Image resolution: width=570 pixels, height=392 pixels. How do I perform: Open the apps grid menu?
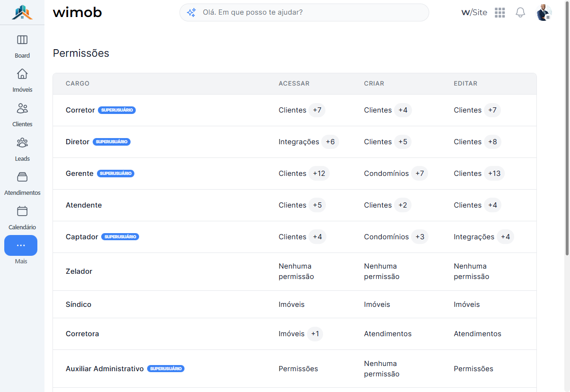(x=500, y=13)
